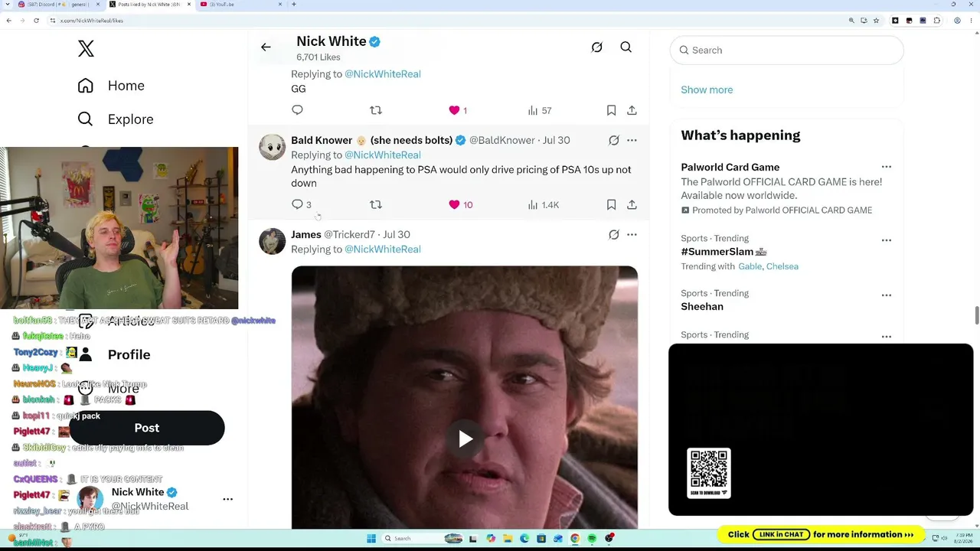Open James's profile avatar
This screenshot has height=551, width=980.
pos(272,240)
